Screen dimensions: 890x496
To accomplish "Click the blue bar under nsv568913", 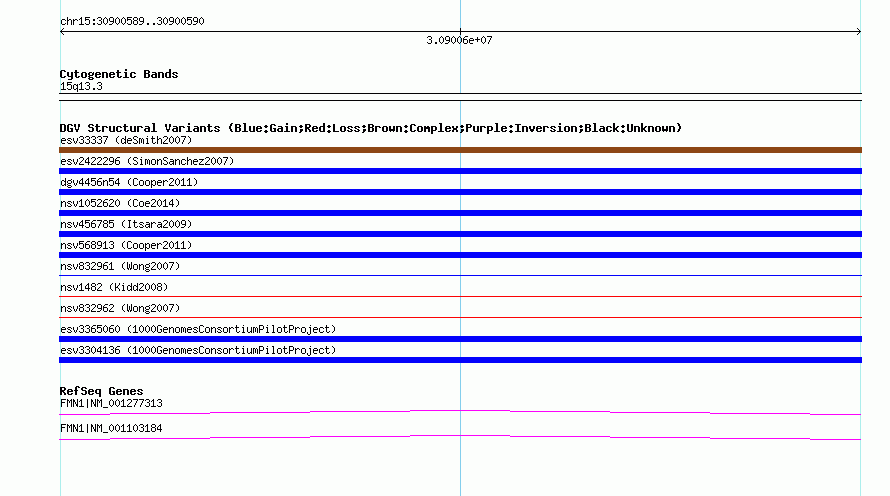I will click(460, 255).
